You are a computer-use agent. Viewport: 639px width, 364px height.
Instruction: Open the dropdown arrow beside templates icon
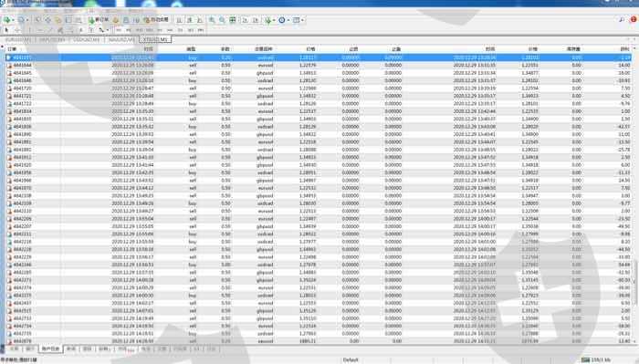pos(303,20)
